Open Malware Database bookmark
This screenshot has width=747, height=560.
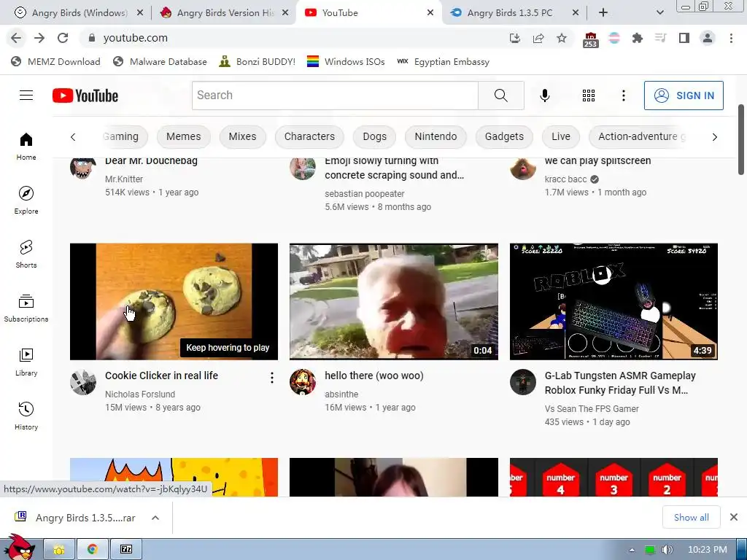point(160,61)
